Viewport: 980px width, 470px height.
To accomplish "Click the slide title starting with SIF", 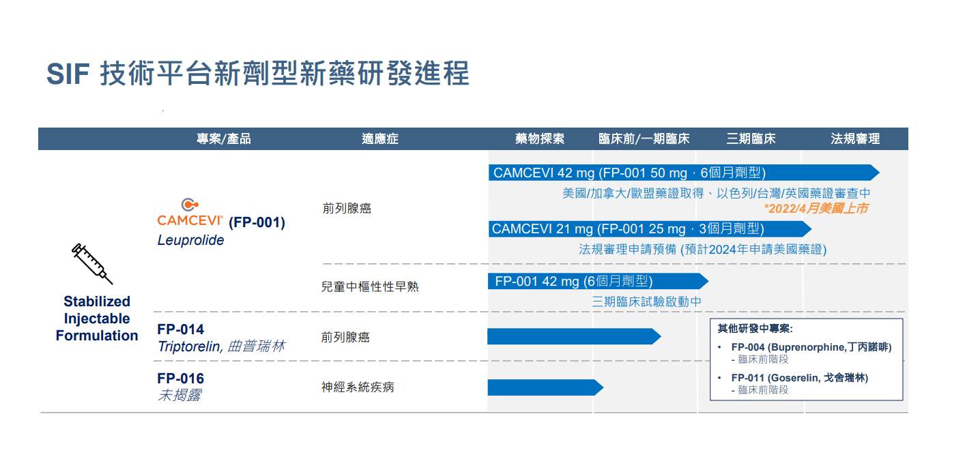I will 258,74.
